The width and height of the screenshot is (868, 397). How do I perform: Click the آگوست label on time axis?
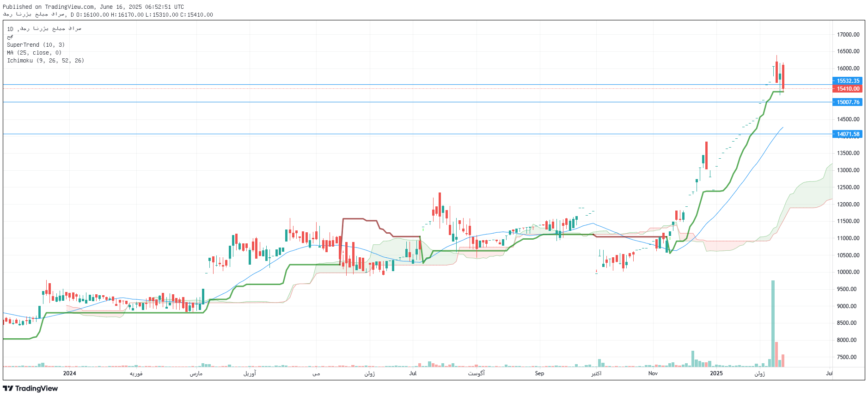476,373
